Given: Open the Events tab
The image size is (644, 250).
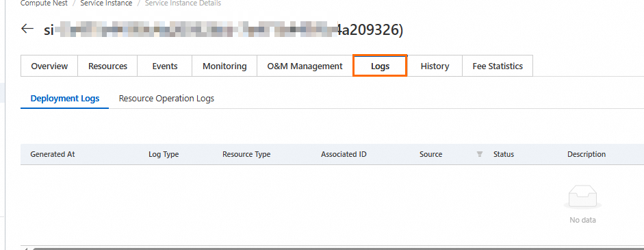Looking at the screenshot, I should point(165,66).
